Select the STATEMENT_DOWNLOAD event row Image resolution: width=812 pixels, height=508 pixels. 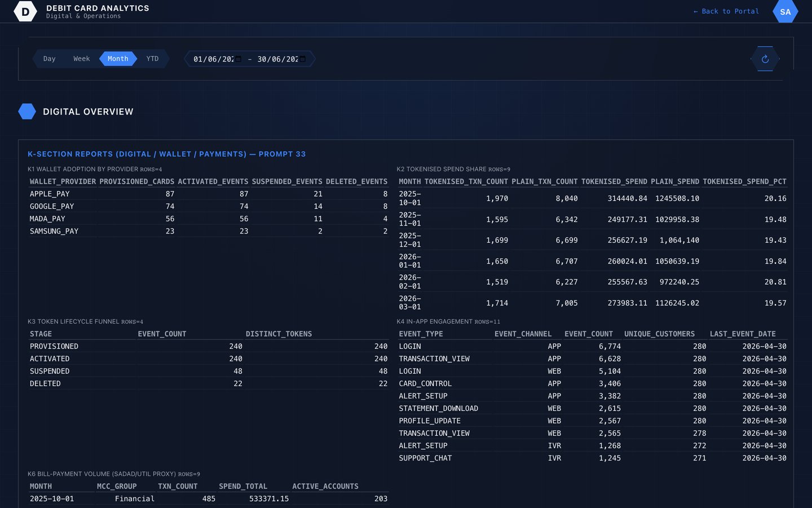click(593, 409)
